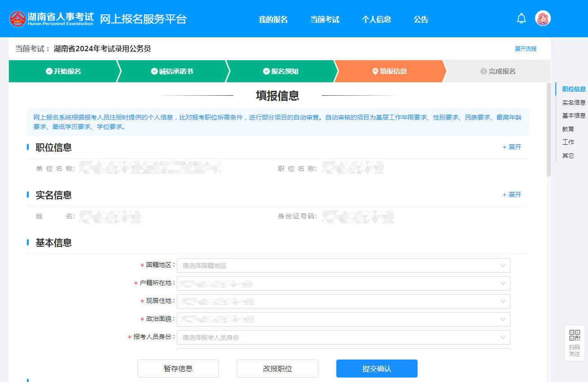Select the 开始报名 step with checkmark
The height and width of the screenshot is (382, 588).
(x=63, y=71)
